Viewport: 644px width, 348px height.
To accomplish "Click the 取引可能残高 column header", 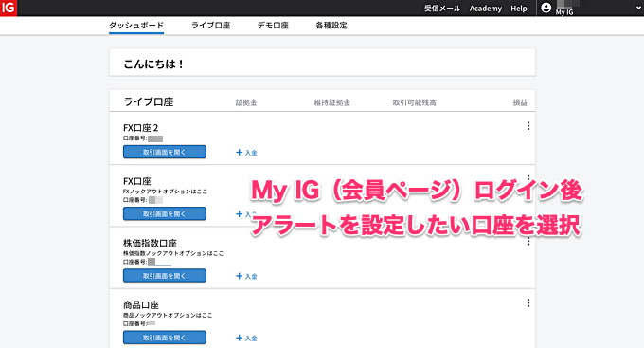I will pos(414,102).
